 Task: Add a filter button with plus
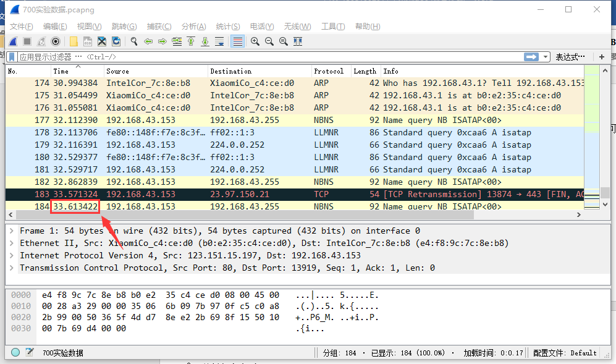pyautogui.click(x=601, y=57)
